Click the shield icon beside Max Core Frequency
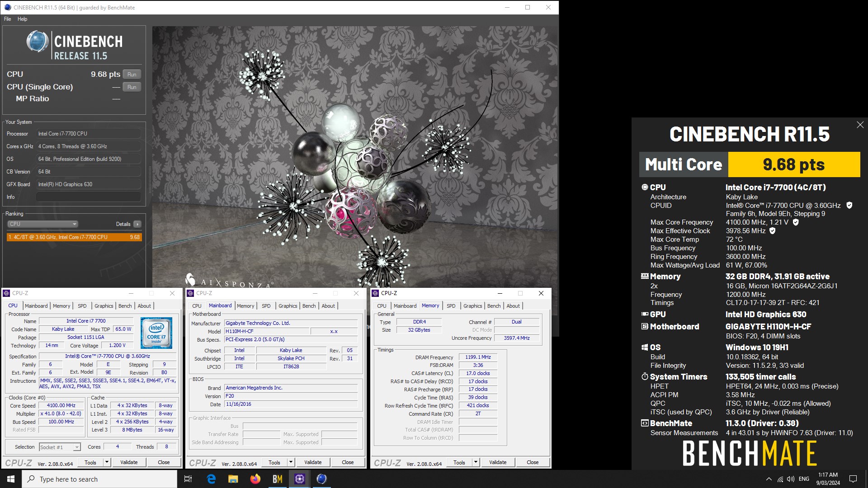This screenshot has width=868, height=488. coord(796,222)
